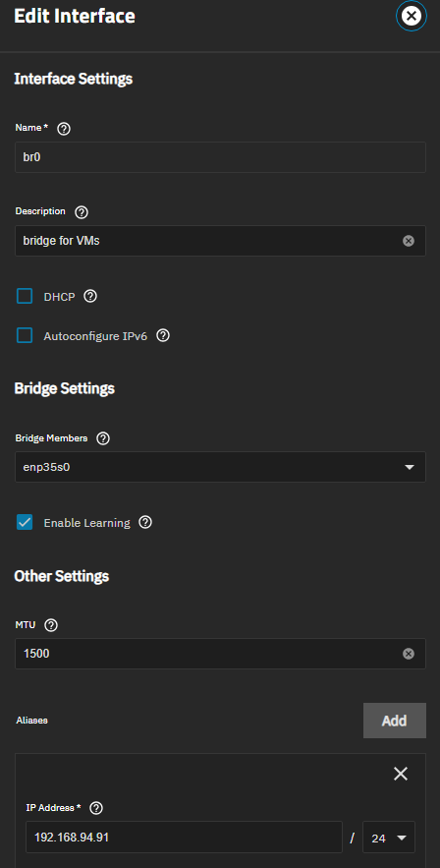Viewport: 440px width, 868px height.
Task: Open help tooltip for Name field
Action: point(64,129)
